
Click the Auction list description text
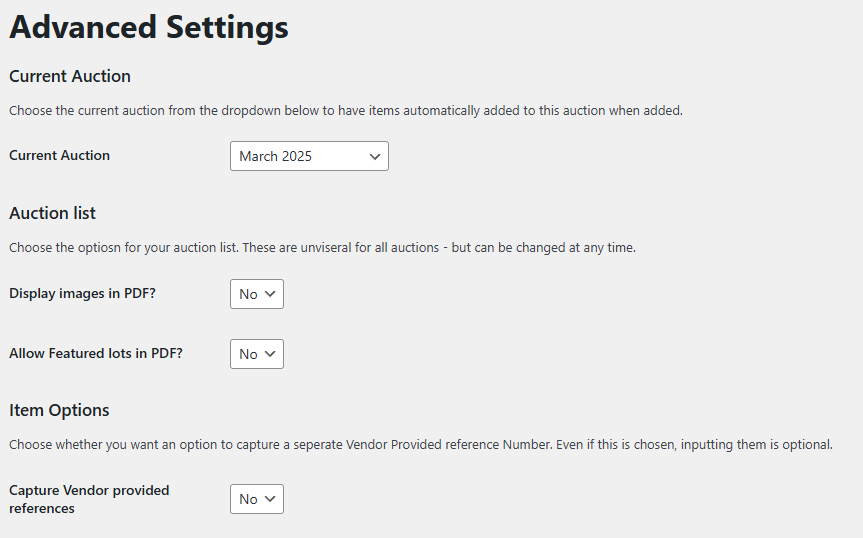[x=322, y=247]
